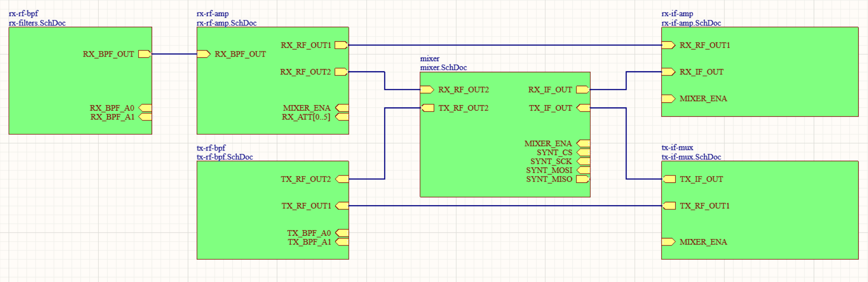Select the rx-rf-amp designator label

(x=212, y=14)
